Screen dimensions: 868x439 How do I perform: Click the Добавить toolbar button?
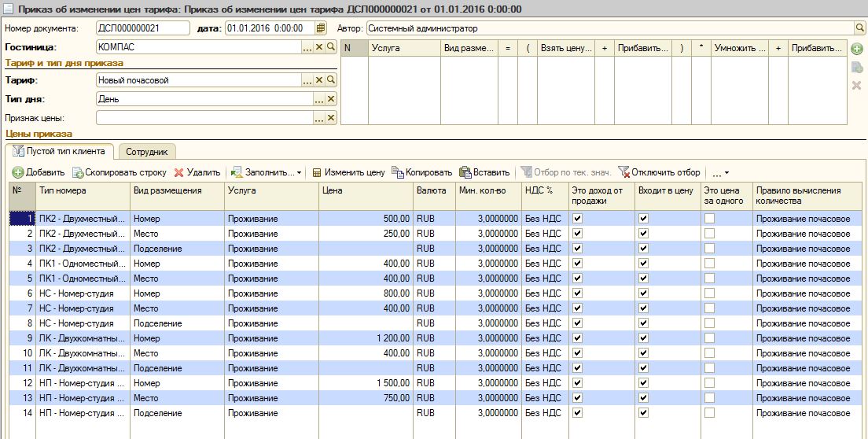coord(39,172)
